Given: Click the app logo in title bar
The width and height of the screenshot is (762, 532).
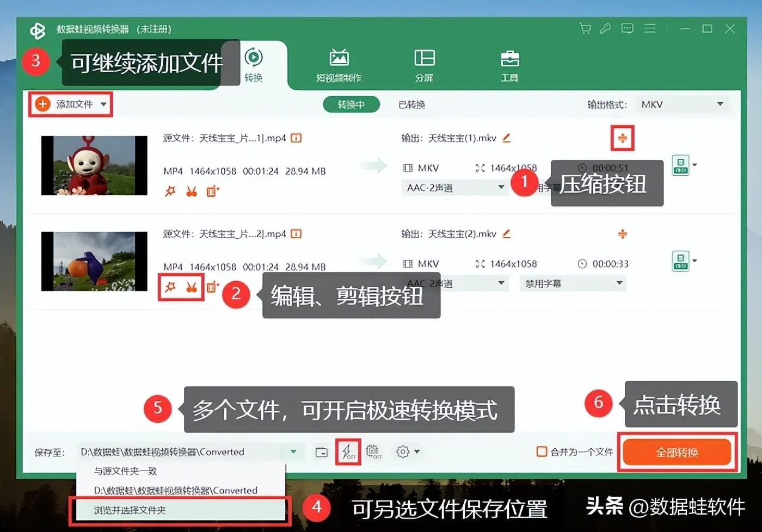Looking at the screenshot, I should coord(38,30).
